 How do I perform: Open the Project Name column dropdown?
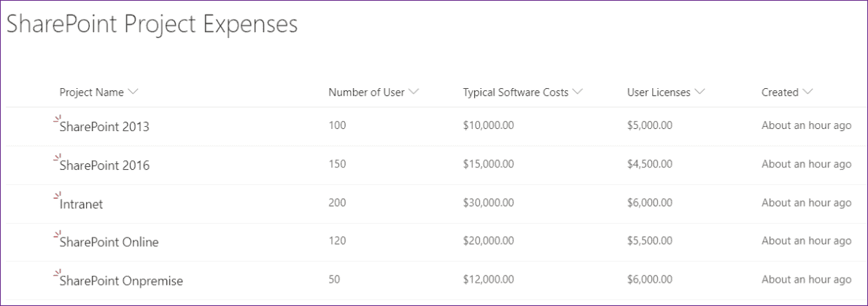(133, 93)
